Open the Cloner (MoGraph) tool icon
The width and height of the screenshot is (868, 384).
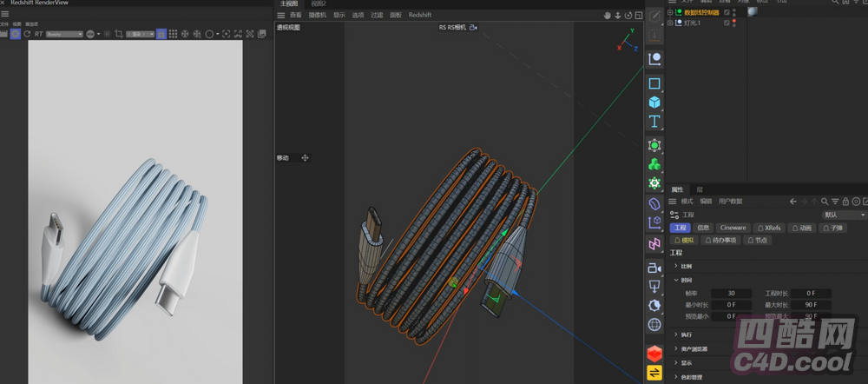point(654,163)
